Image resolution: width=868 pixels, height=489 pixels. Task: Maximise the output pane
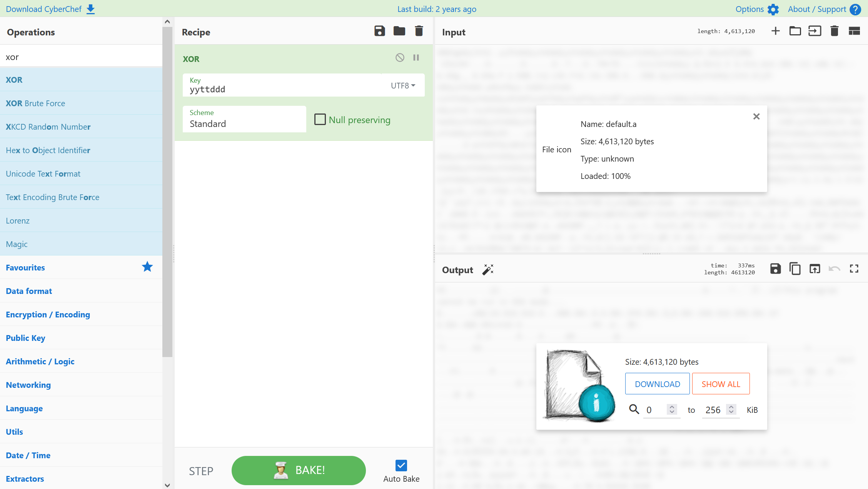[854, 269]
